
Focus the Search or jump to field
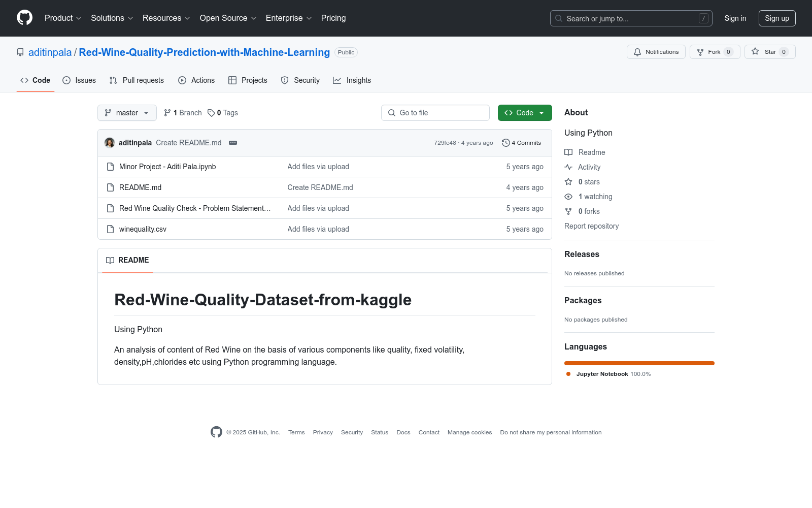coord(631,18)
